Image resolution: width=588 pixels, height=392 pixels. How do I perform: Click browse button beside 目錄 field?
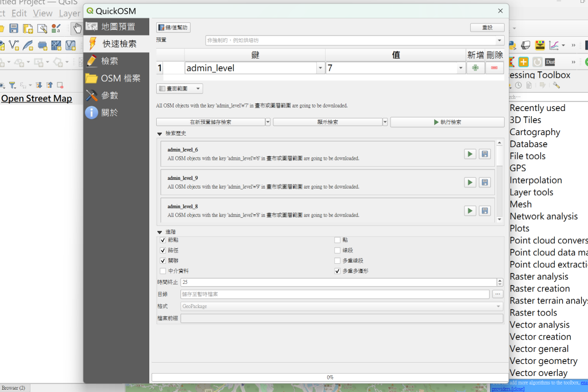point(498,294)
